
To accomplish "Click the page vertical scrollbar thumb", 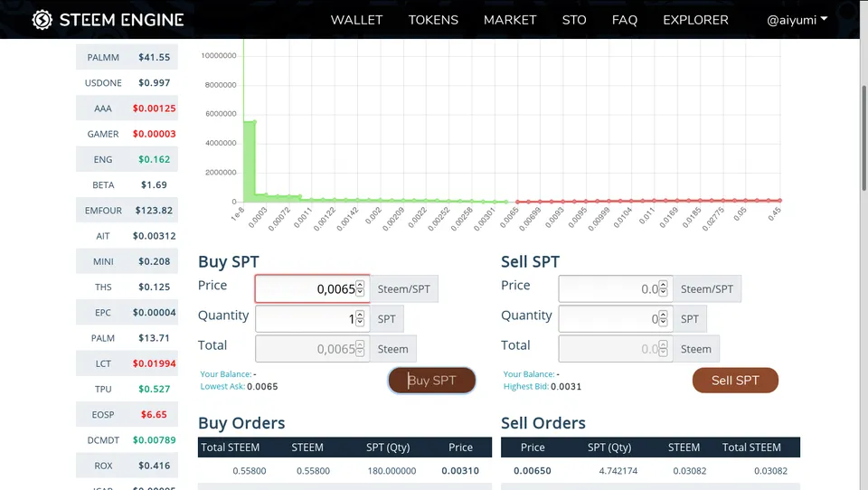I will [863, 138].
